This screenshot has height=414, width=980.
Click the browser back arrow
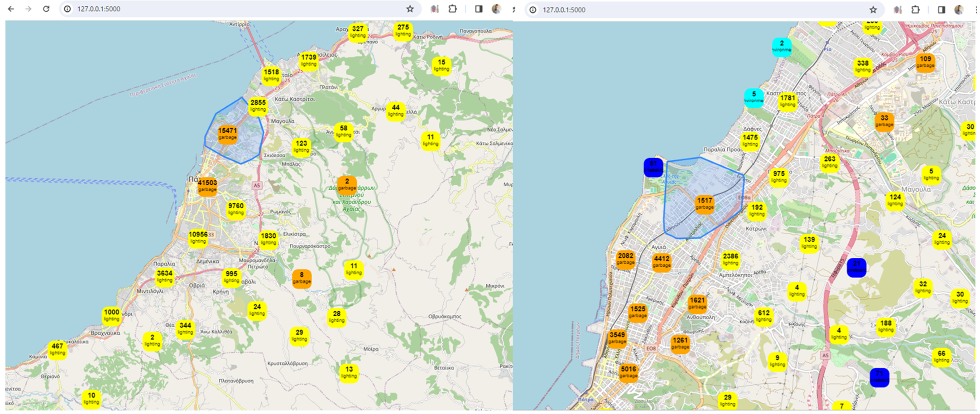coord(11,9)
